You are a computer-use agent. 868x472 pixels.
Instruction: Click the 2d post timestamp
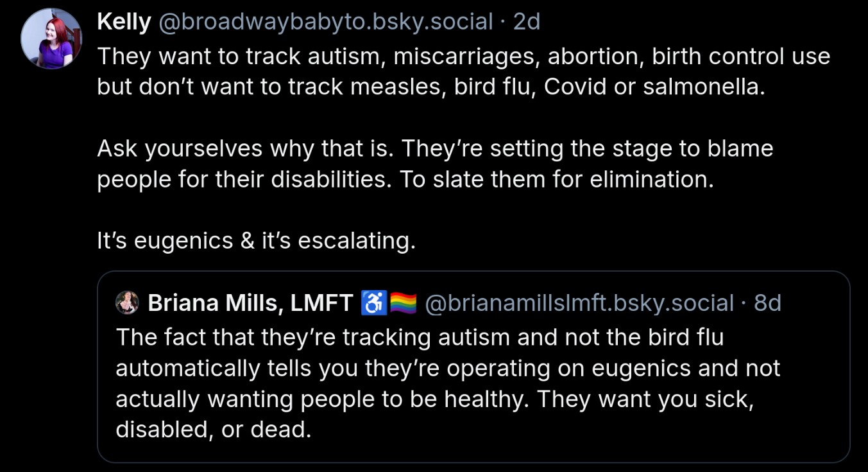[x=527, y=22]
